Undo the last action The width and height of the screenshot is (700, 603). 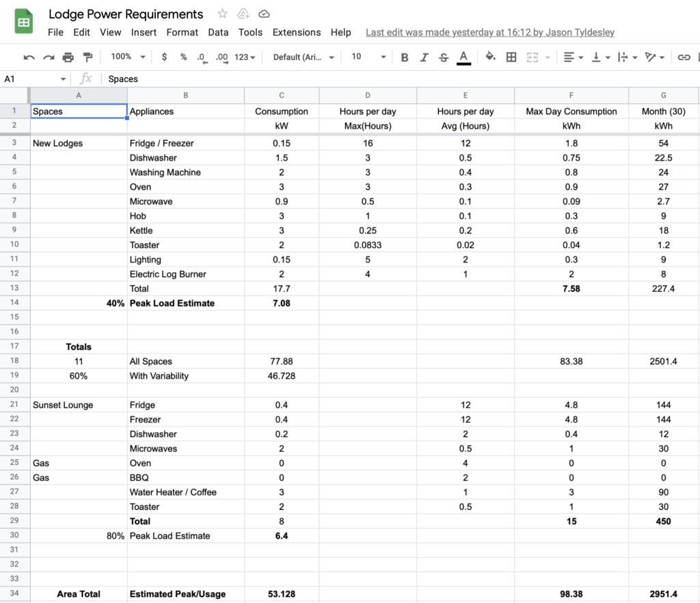coord(29,57)
